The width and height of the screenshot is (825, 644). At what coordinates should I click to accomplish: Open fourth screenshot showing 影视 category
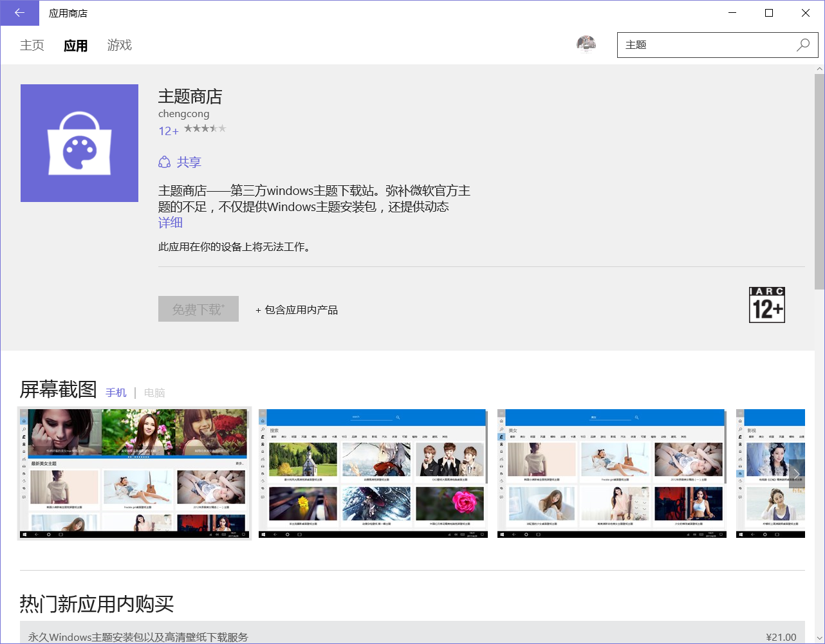coord(770,473)
